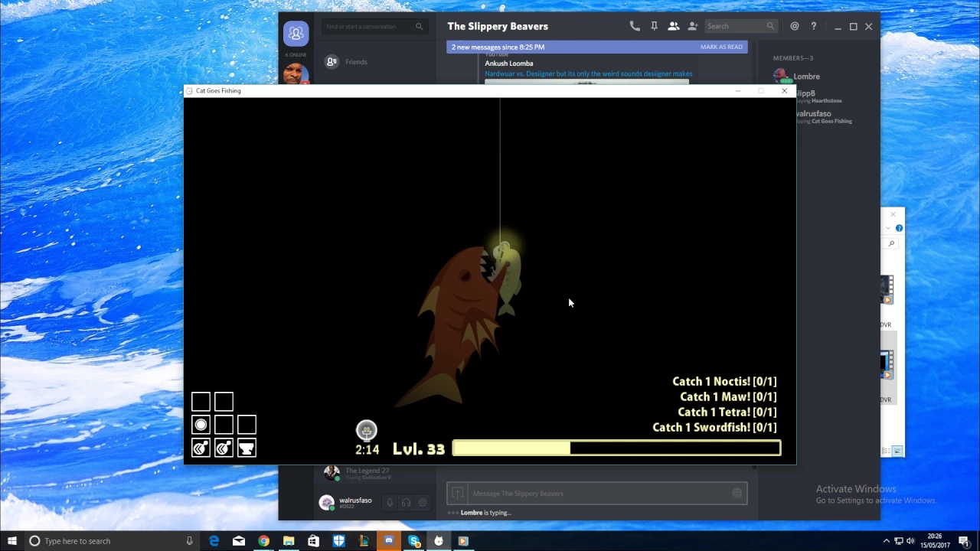The image size is (980, 551).
Task: Select member walrusfaso in members list
Action: click(x=824, y=116)
